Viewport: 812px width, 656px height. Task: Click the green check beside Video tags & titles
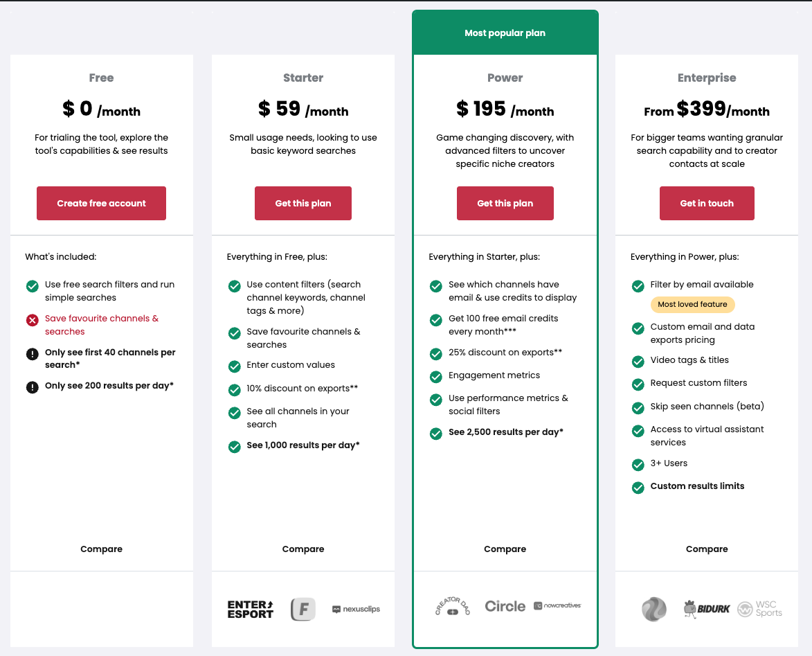point(638,362)
